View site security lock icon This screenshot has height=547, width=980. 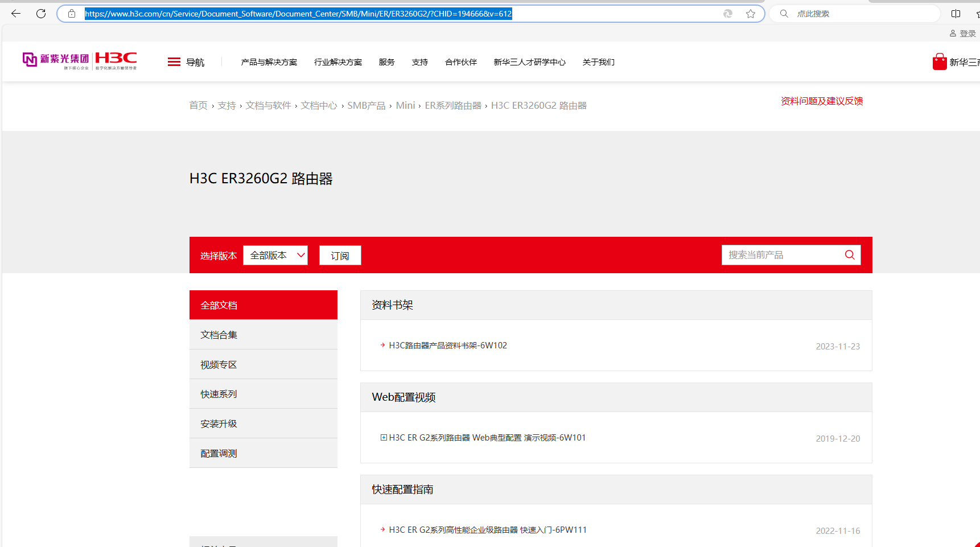tap(72, 14)
